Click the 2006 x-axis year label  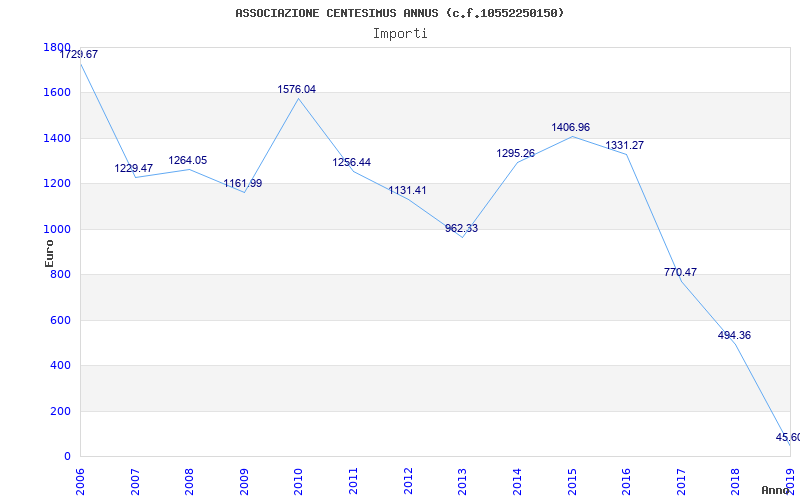80,482
